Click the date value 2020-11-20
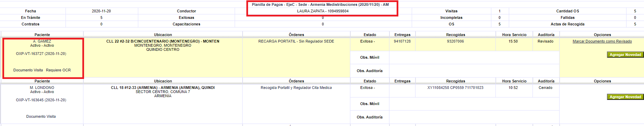Image resolution: width=644 pixels, height=126 pixels. [x=101, y=11]
